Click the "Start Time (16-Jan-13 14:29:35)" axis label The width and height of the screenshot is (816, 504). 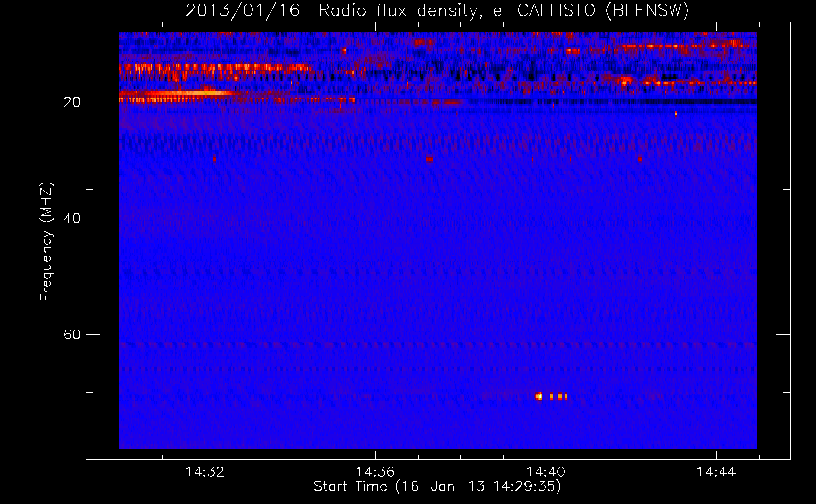click(437, 487)
